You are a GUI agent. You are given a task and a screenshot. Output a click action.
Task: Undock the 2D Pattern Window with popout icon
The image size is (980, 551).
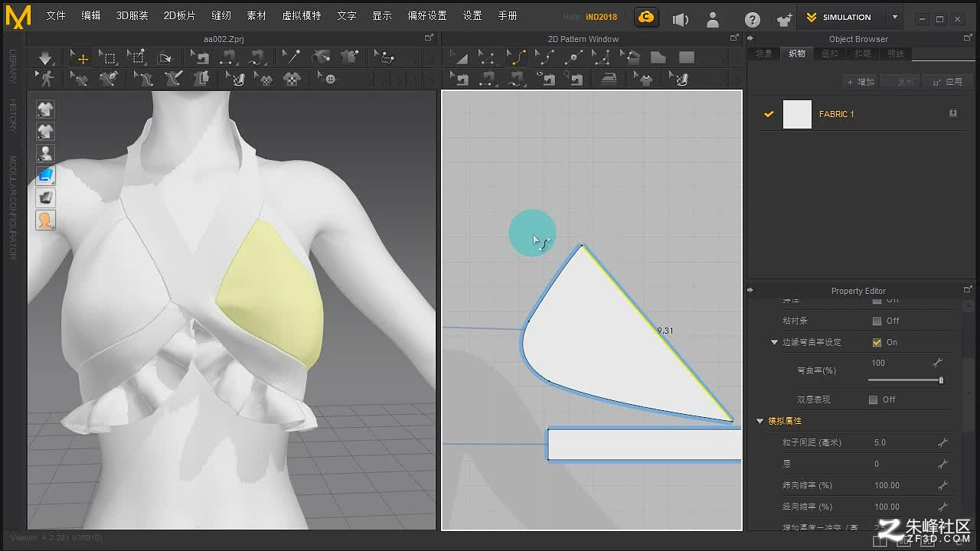733,38
